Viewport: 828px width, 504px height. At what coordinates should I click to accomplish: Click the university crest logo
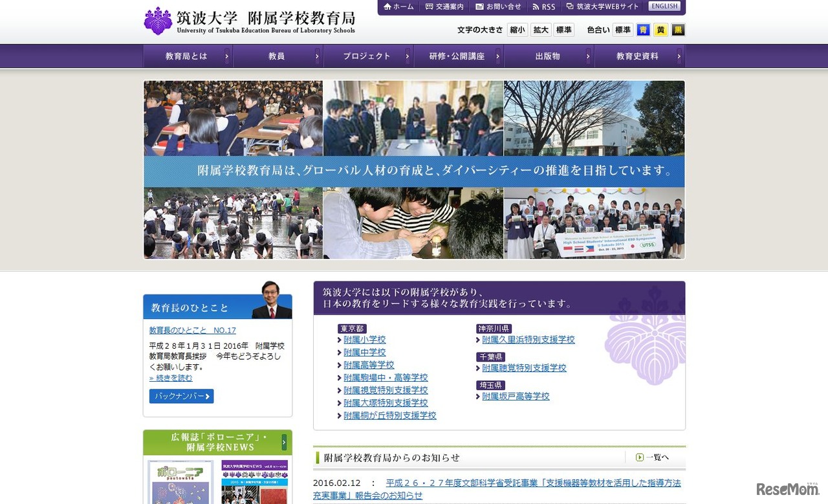pos(156,19)
